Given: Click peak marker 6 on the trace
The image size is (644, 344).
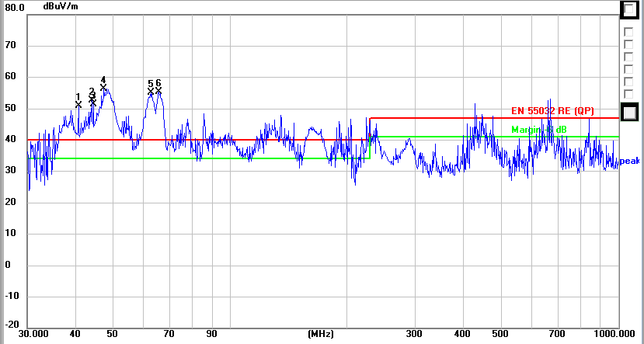Looking at the screenshot, I should coord(158,91).
